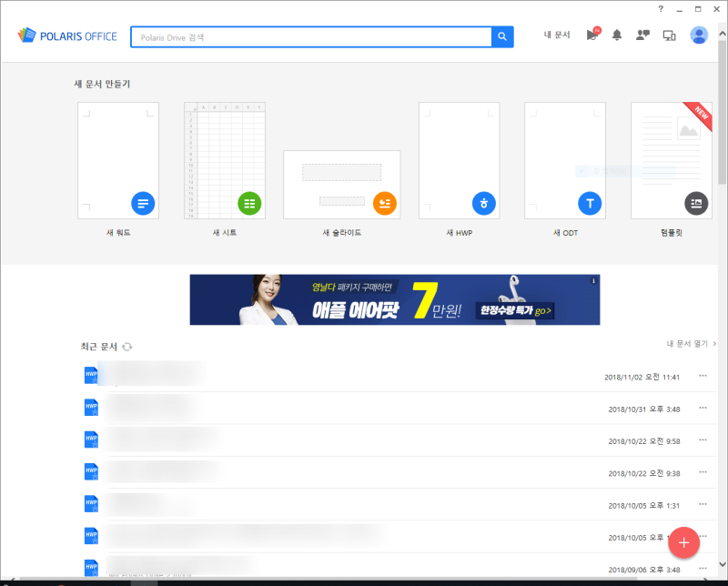The image size is (728, 586).
Task: Open more options for 2018/10/22 오전 9:38 document
Action: click(x=703, y=471)
